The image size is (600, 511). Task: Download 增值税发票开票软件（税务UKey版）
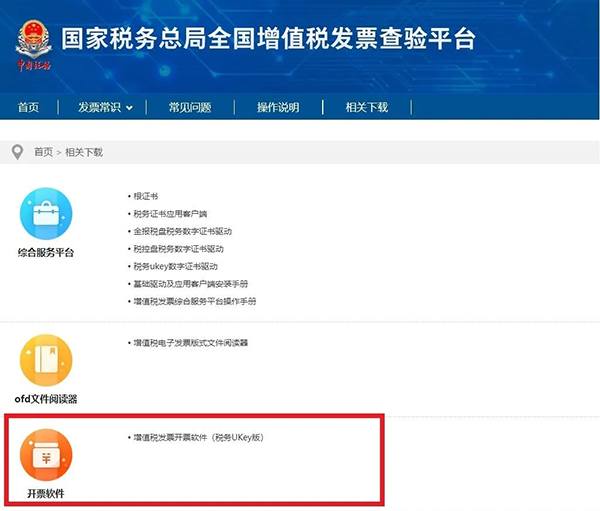(199, 437)
